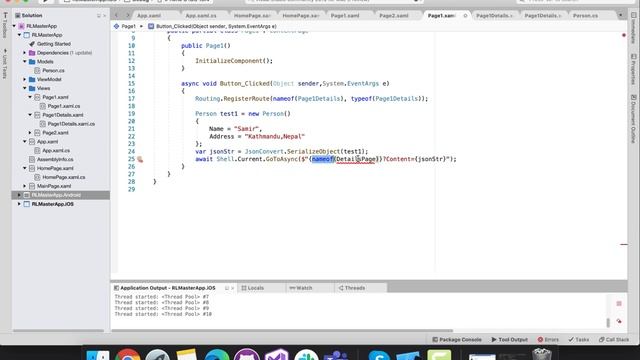Image resolution: width=640 pixels, height=360 pixels.
Task: Open Skype from the Dock
Action: (x=379, y=354)
